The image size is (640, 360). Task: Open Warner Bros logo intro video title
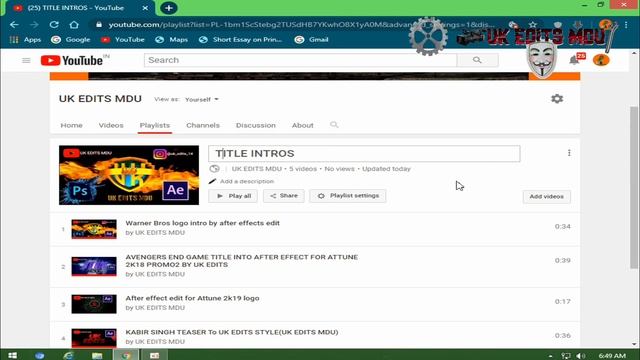(x=202, y=223)
